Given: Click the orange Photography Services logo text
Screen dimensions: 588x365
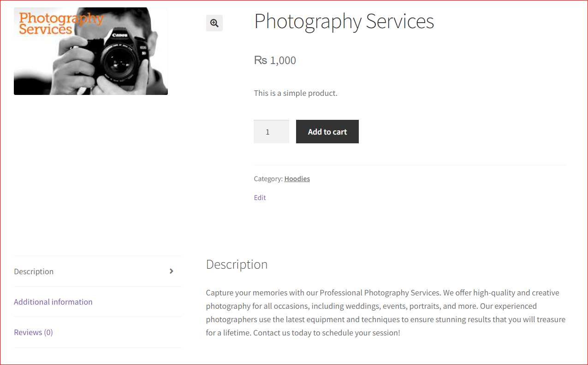Looking at the screenshot, I should 60,23.
